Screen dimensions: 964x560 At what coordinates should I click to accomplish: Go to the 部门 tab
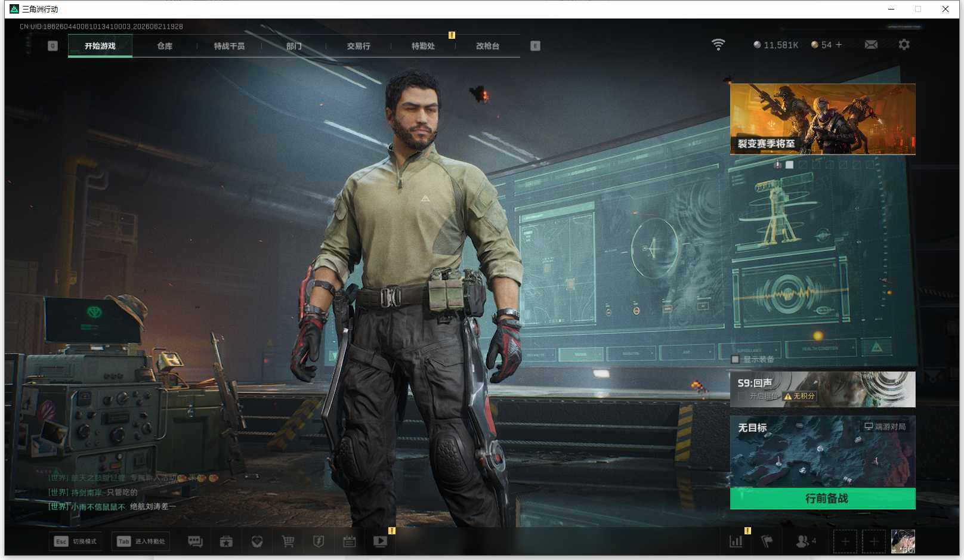[x=293, y=46]
